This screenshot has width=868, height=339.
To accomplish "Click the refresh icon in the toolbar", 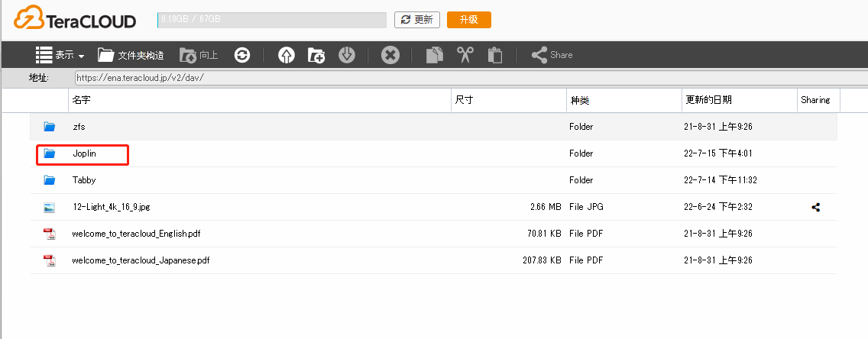I will pos(242,55).
